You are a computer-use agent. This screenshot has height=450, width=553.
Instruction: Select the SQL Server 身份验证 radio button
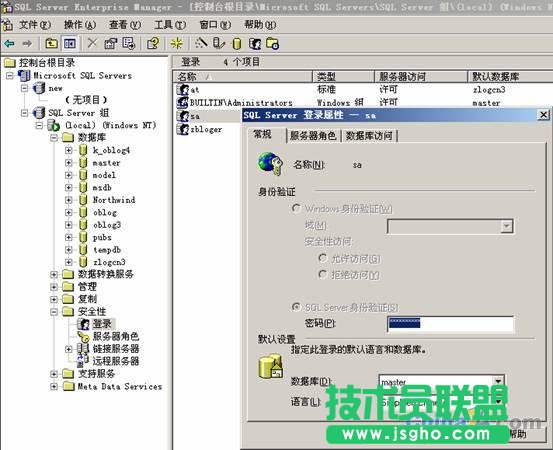pyautogui.click(x=296, y=307)
